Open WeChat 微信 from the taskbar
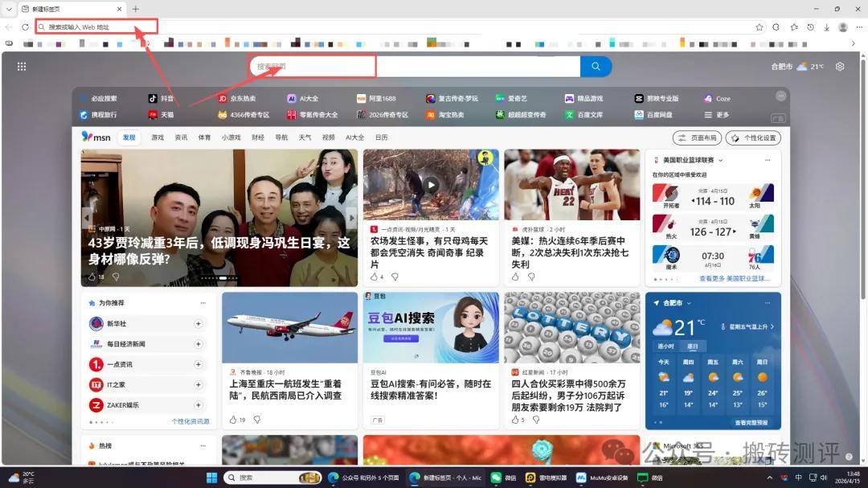 click(504, 478)
